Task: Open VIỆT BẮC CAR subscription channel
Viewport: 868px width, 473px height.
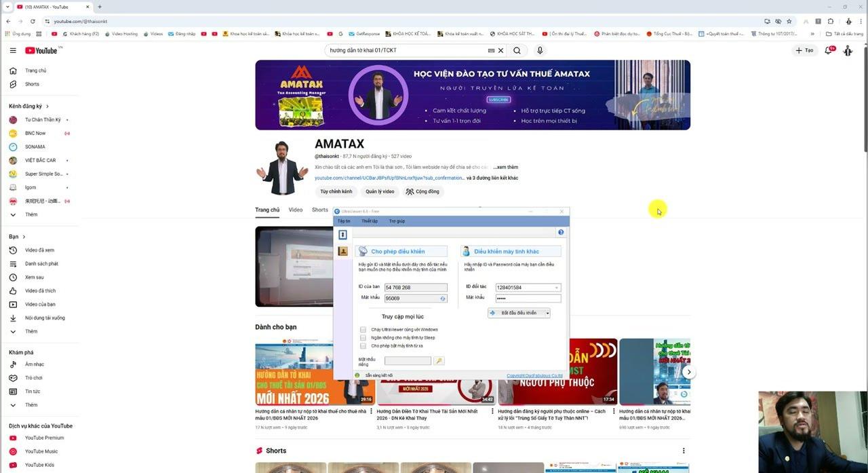Action: tap(40, 160)
